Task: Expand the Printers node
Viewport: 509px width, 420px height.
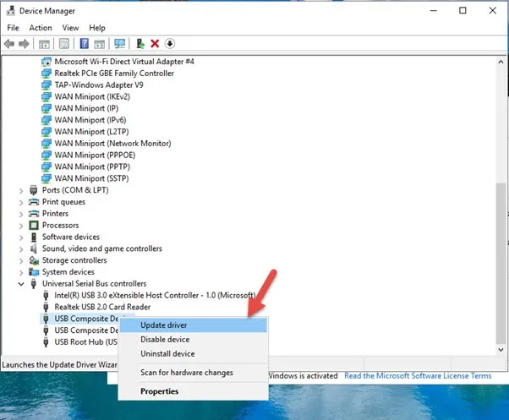Action: point(21,214)
